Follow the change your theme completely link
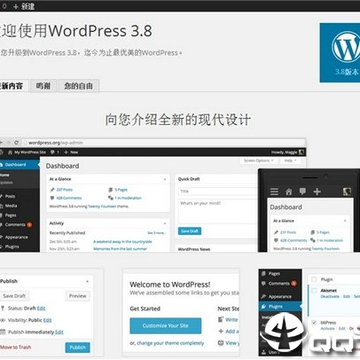This screenshot has height=360, width=360. pyautogui.click(x=170, y=343)
